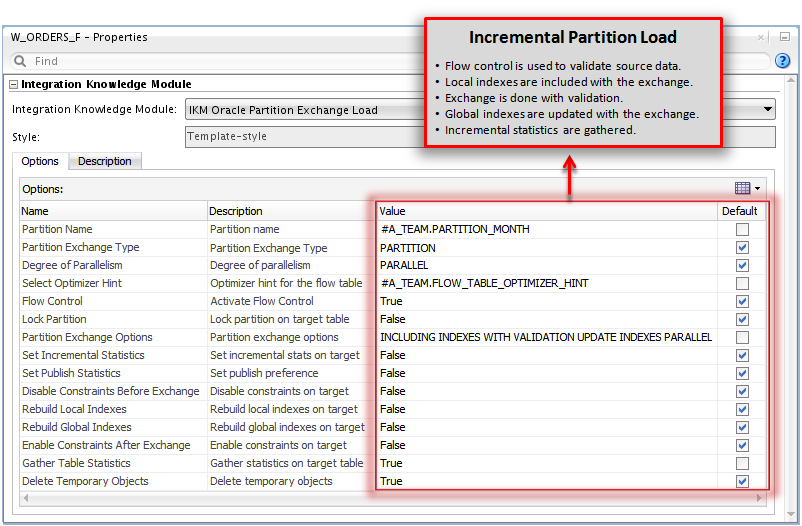
Task: Toggle Default checkbox for Partition Exchange Type
Action: pyautogui.click(x=742, y=248)
